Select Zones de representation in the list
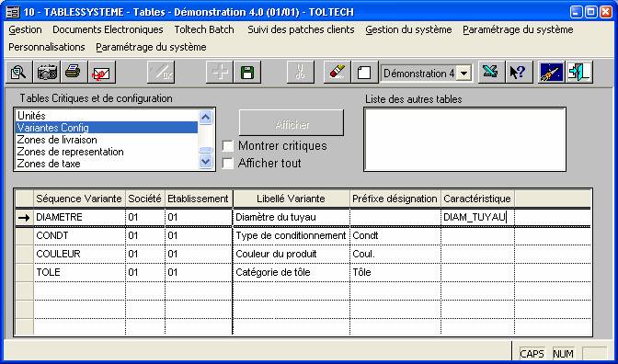 coord(107,152)
